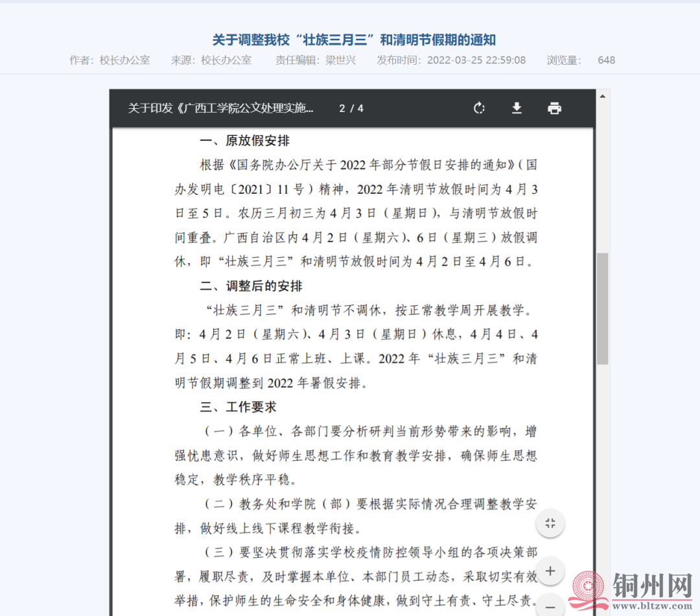
Task: Click the circular reload icon in the PDF toolbar
Action: coord(479,108)
